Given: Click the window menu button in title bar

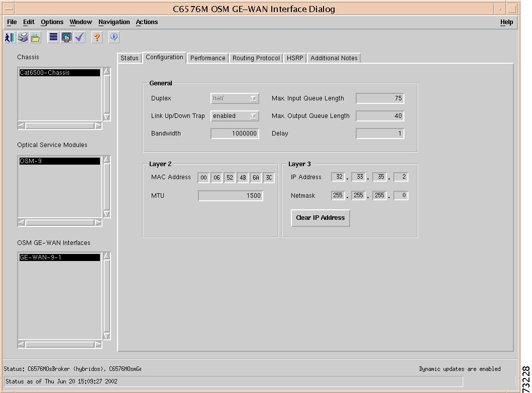Looking at the screenshot, I should click(x=9, y=9).
